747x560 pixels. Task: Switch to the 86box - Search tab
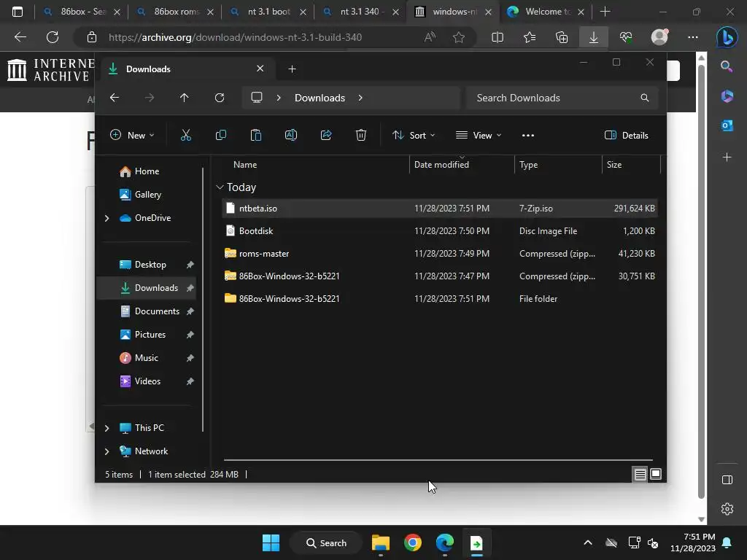tap(82, 12)
